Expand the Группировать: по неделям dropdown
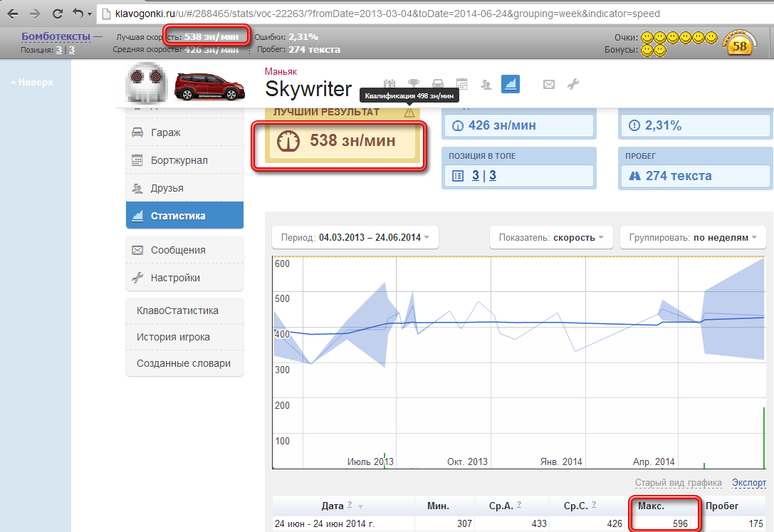774x532 pixels. pos(693,237)
